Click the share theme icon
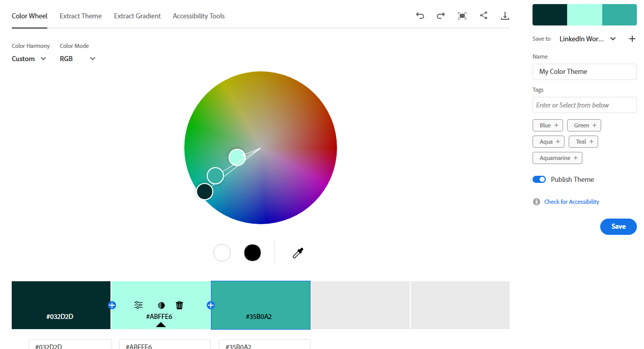The height and width of the screenshot is (349, 644). (x=484, y=16)
